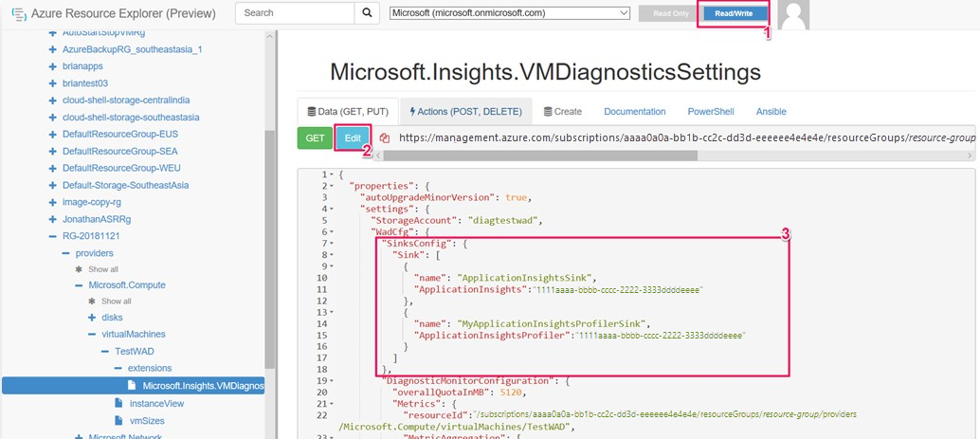Screen dimensions: 980x439
Task: Open the instanceView file icon
Action: (118, 403)
